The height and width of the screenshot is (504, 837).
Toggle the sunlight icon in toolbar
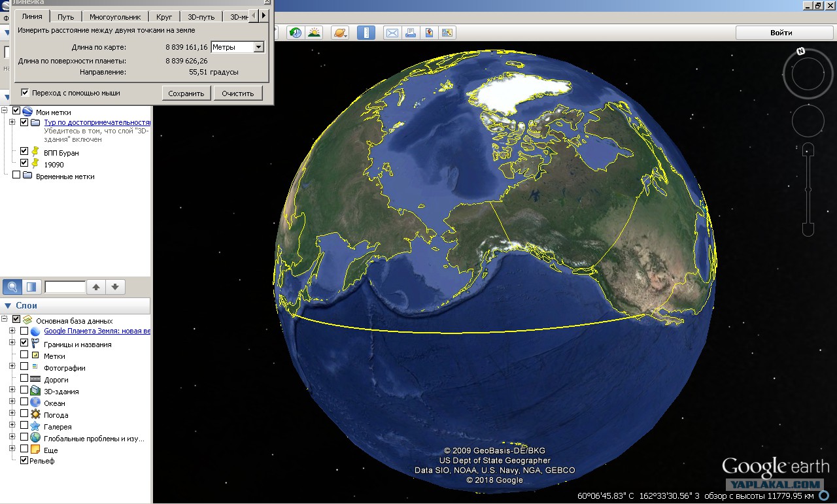pos(315,33)
